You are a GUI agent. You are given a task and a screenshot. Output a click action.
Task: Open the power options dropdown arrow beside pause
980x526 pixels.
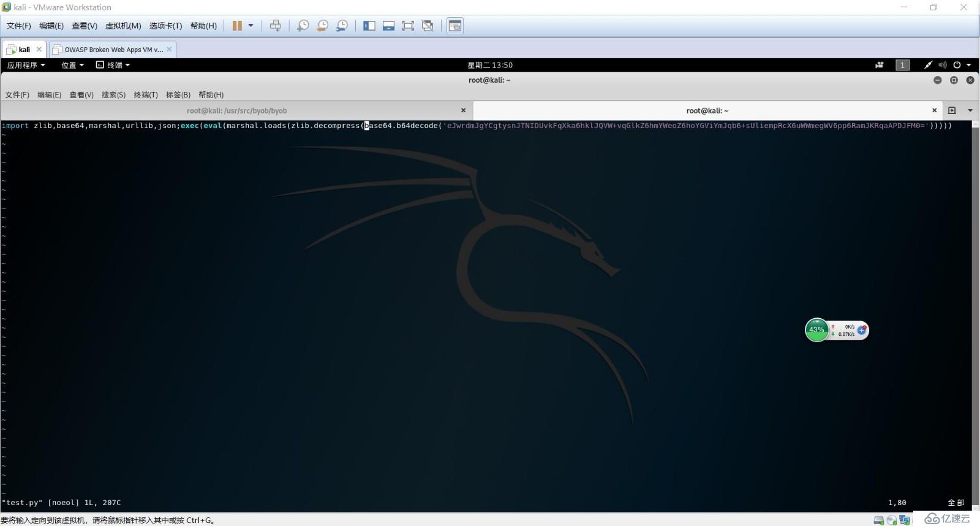[251, 26]
